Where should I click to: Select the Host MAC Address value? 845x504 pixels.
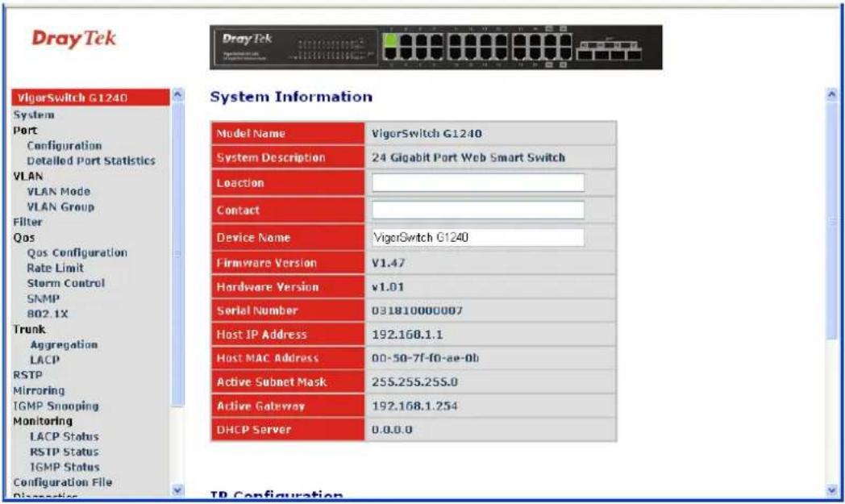click(x=425, y=358)
